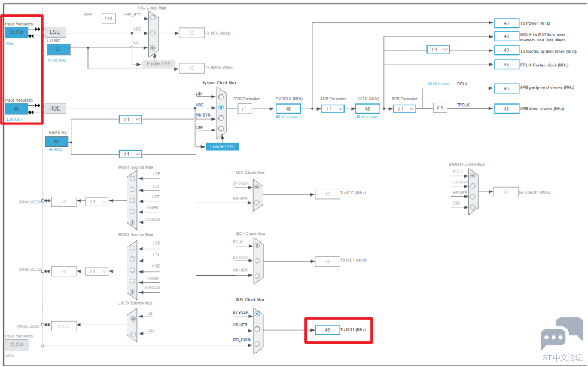The height and width of the screenshot is (367, 588).
Task: Click the To RTC (KHz) value box
Action: click(x=191, y=33)
